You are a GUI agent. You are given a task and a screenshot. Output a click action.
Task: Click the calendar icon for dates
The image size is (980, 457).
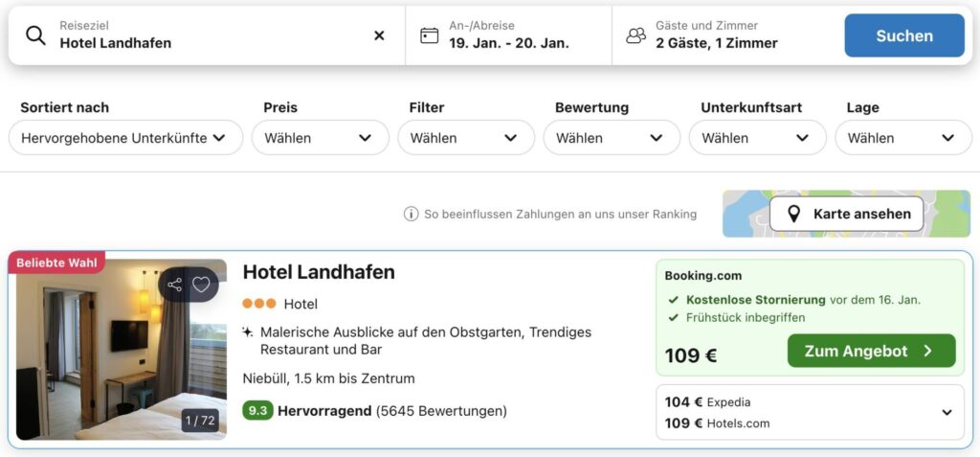click(x=430, y=35)
